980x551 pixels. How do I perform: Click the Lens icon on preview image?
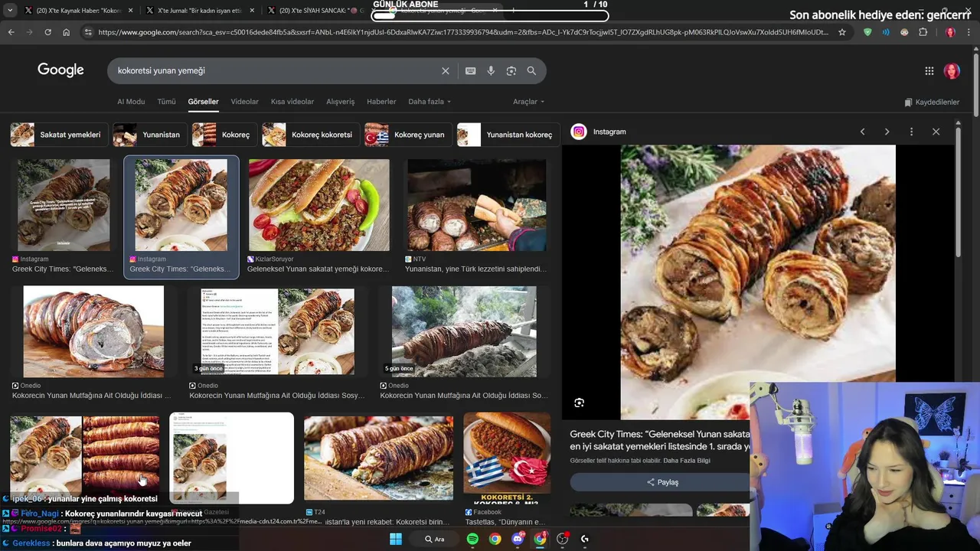coord(580,403)
